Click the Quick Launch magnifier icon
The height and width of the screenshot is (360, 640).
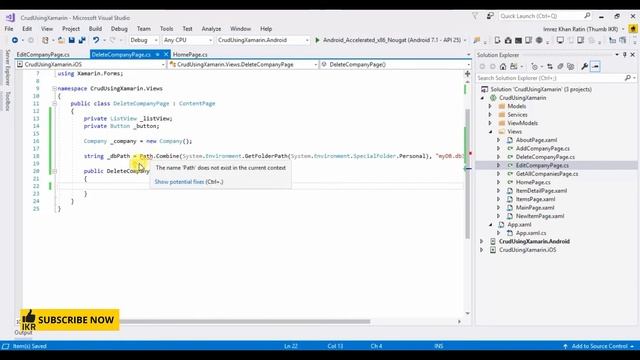click(x=587, y=16)
